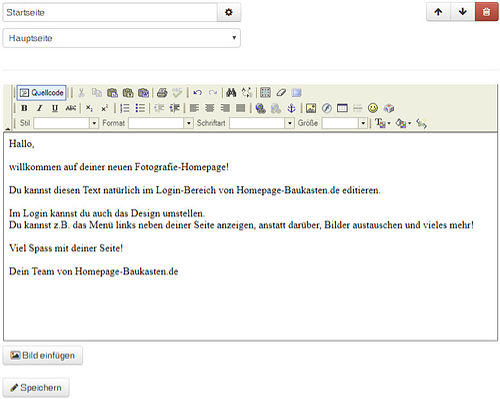Insert Flash object icon

327,108
